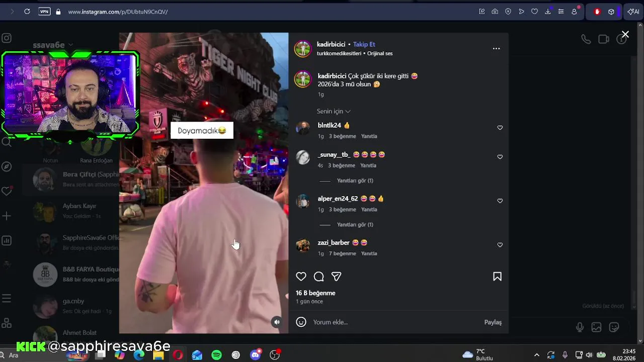Open the dashboard chart icon in sidebar
This screenshot has height=362, width=644.
click(7, 241)
